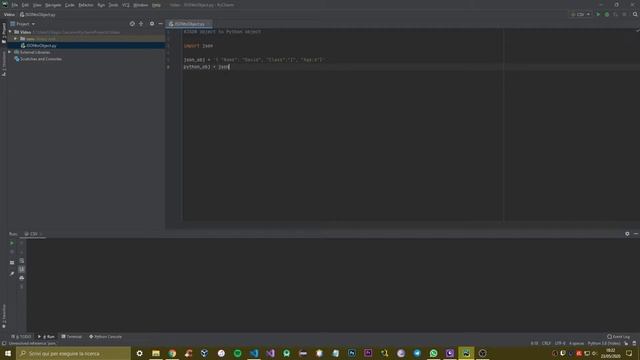Open the Navigate menu
640x360 pixels.
click(x=53, y=5)
